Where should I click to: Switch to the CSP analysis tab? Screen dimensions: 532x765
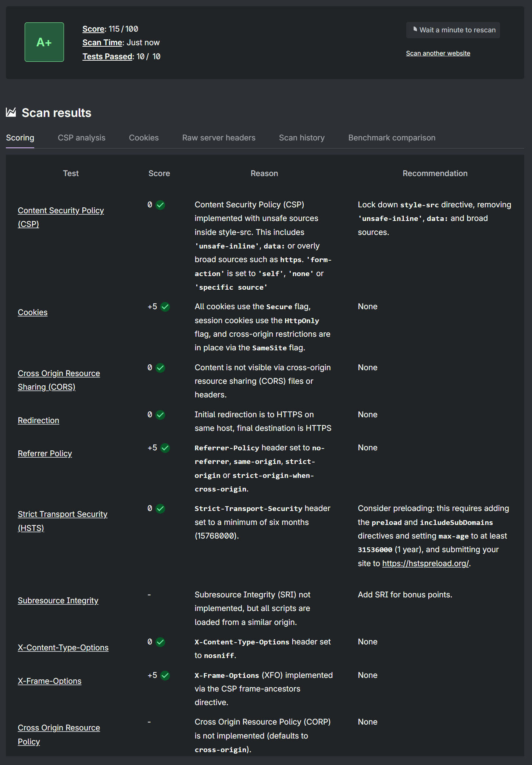81,138
